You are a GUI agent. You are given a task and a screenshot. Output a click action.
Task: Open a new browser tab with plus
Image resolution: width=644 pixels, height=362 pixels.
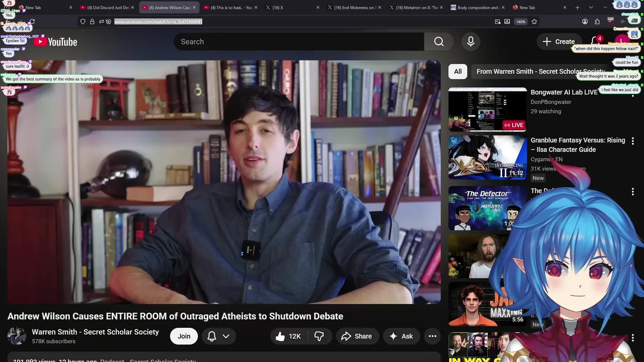point(577,8)
